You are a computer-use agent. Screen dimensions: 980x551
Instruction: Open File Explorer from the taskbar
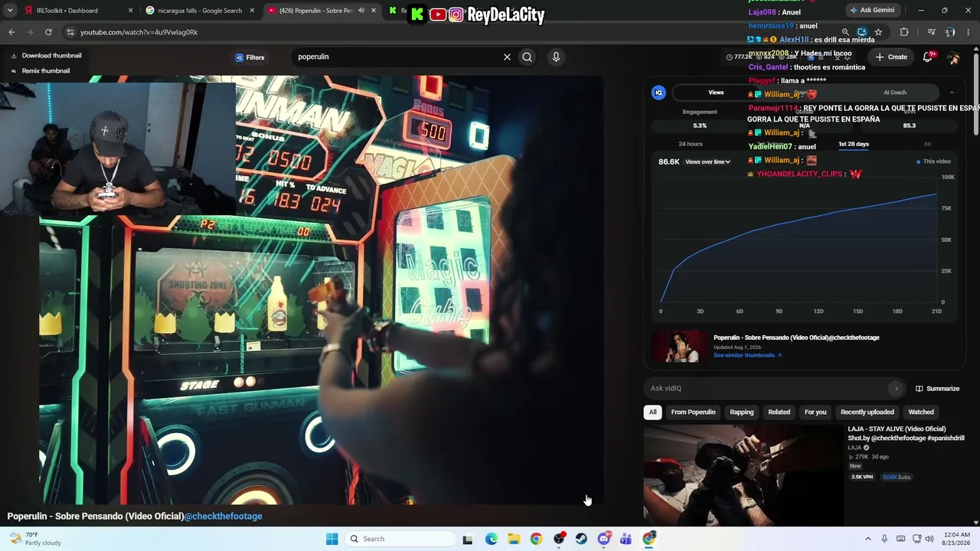tap(514, 539)
